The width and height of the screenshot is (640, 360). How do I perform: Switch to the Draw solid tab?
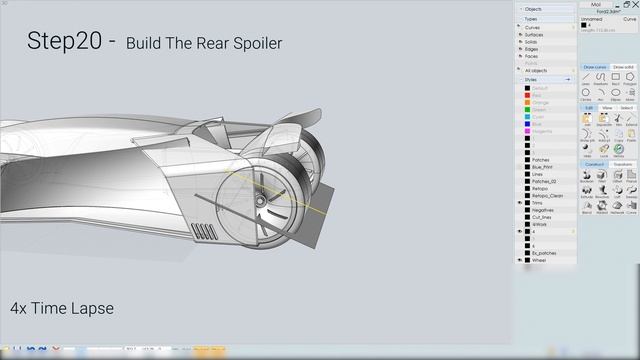(x=623, y=67)
